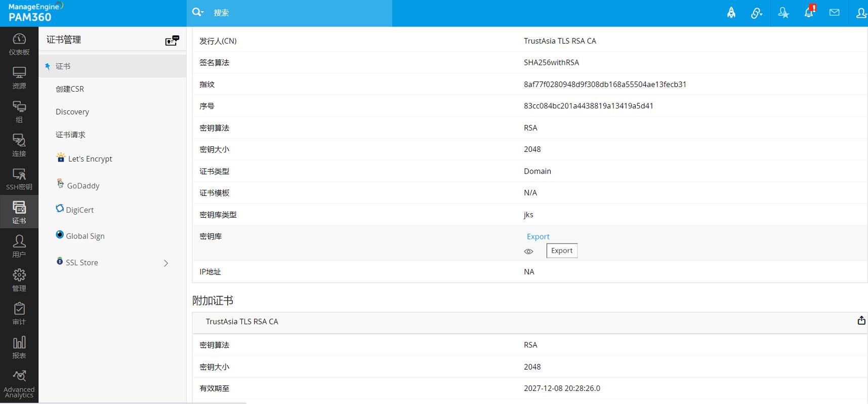Open DigiCert menu item
The image size is (868, 404).
pyautogui.click(x=74, y=210)
